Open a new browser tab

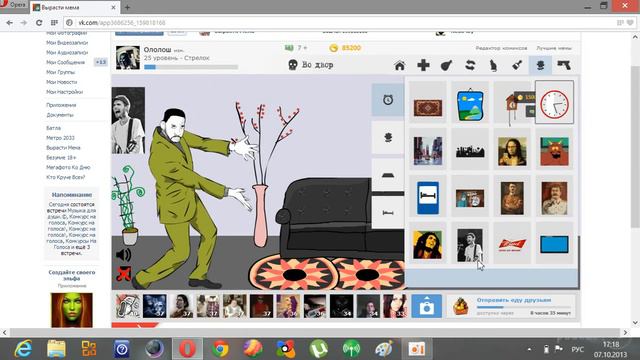click(127, 7)
